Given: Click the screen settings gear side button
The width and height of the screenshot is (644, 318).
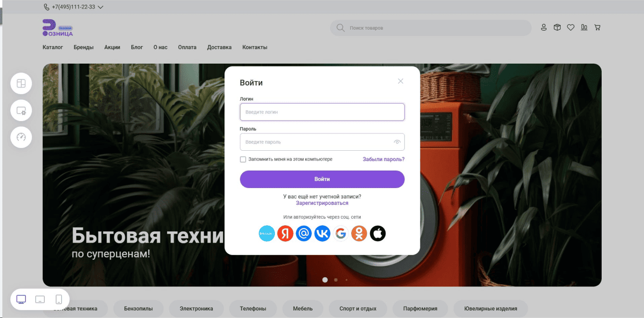Looking at the screenshot, I should pos(21,111).
